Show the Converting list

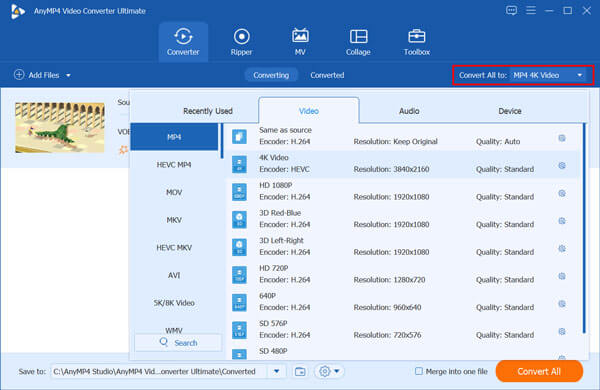(x=271, y=75)
